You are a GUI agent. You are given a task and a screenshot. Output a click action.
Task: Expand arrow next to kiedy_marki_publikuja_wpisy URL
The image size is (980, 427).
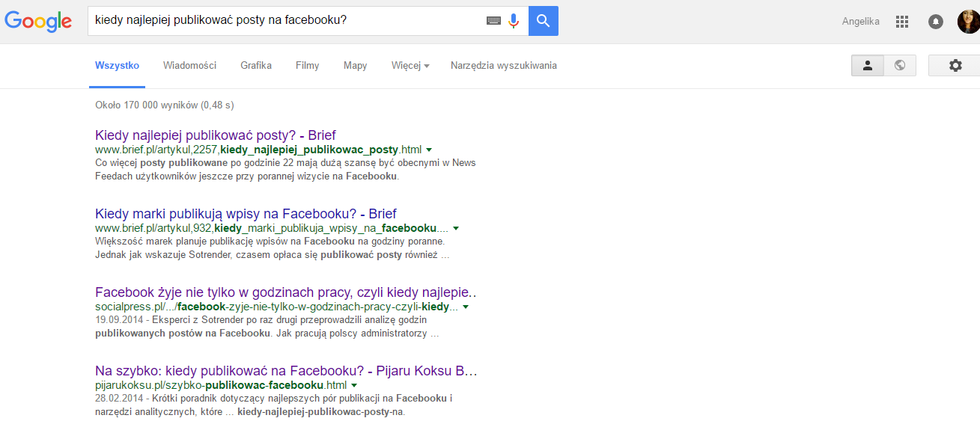(x=456, y=229)
